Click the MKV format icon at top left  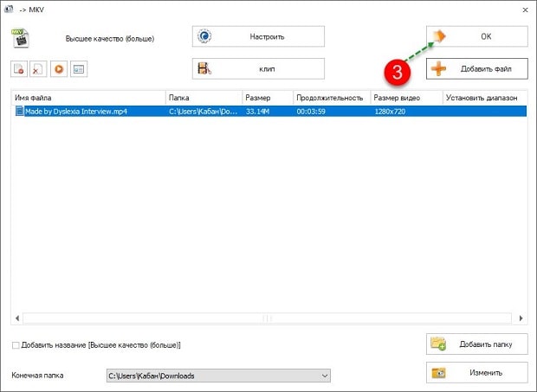click(x=20, y=38)
